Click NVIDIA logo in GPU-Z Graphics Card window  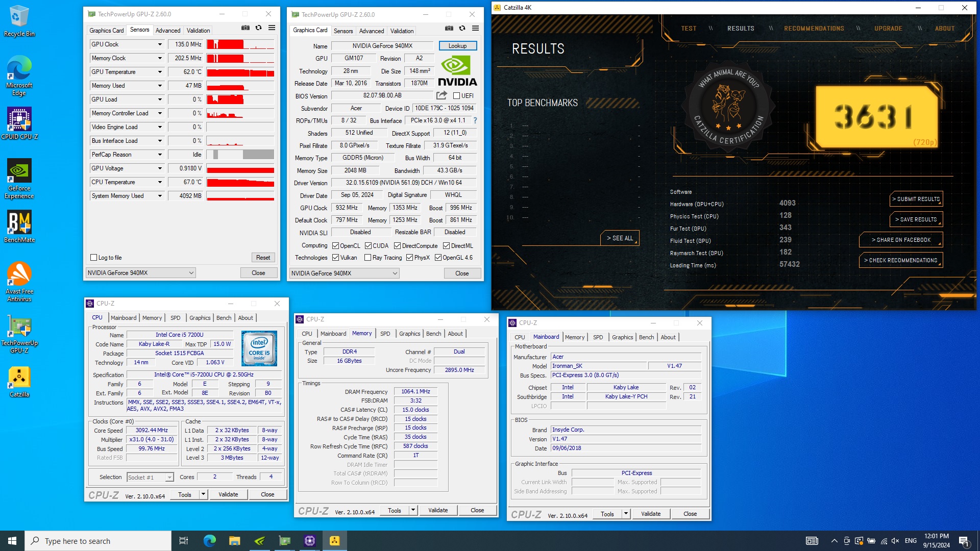[x=457, y=70]
